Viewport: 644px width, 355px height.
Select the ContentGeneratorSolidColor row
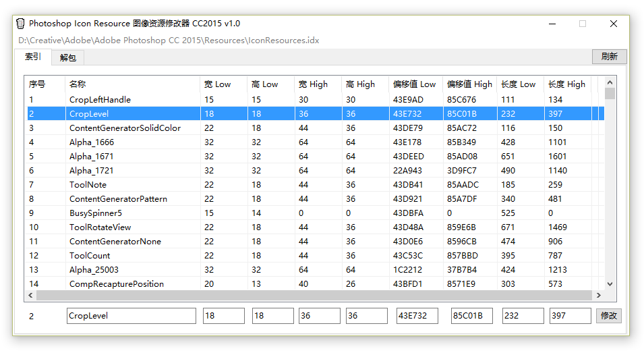tap(314, 128)
